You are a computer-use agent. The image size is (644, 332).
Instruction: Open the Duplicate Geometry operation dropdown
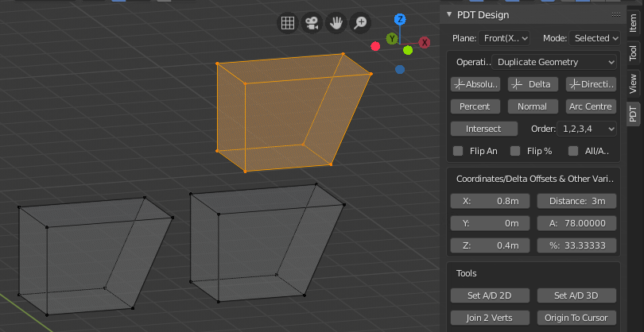tap(555, 61)
